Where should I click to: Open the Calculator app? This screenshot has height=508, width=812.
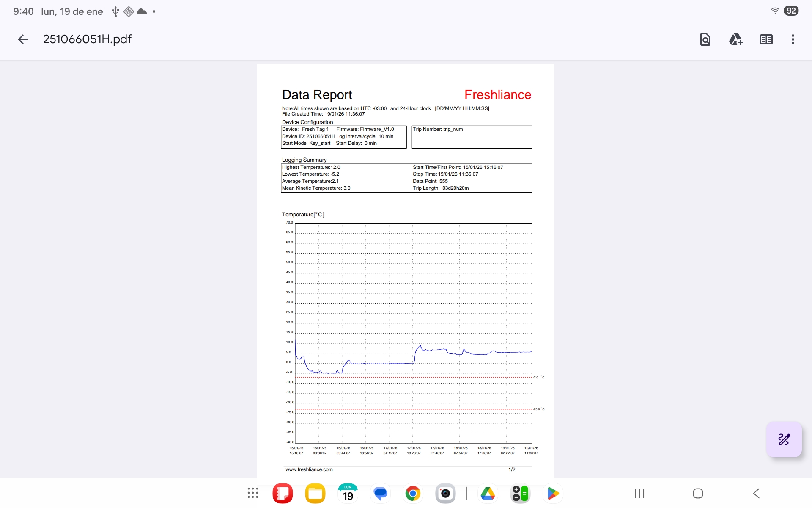pos(520,493)
